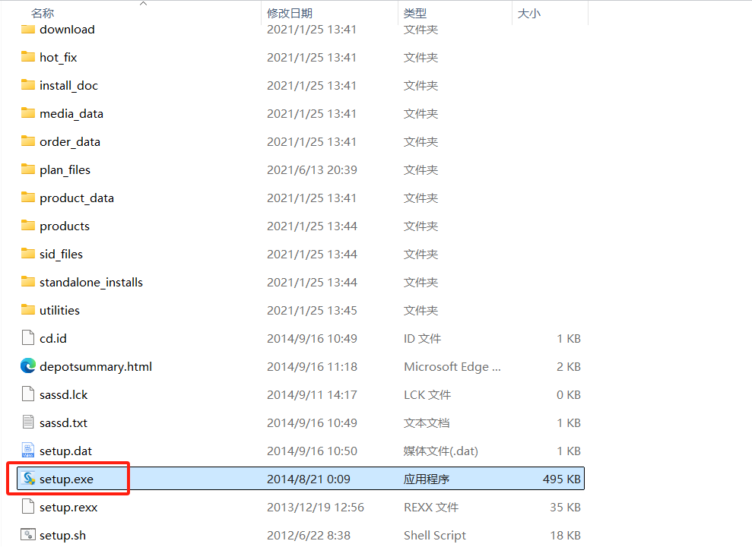Viewport: 752px width, 560px height.
Task: Select the folder name media_data
Action: pyautogui.click(x=71, y=114)
